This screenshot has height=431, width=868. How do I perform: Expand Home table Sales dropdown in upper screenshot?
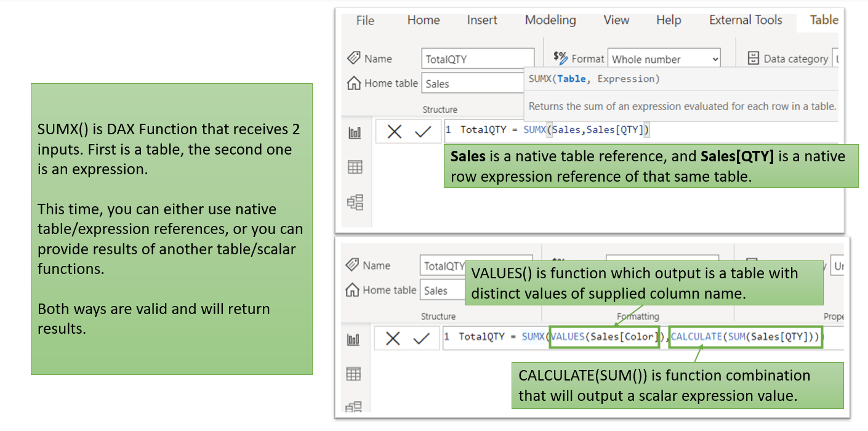click(472, 84)
